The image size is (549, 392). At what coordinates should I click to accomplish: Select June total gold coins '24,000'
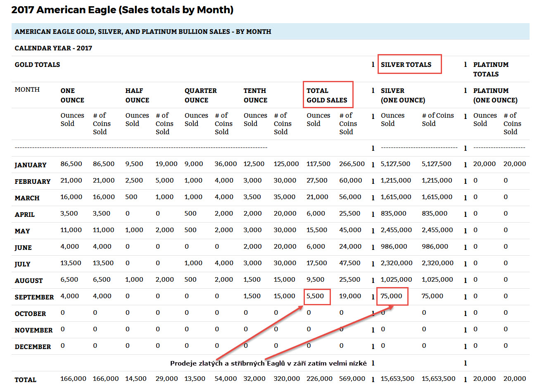pyautogui.click(x=350, y=247)
